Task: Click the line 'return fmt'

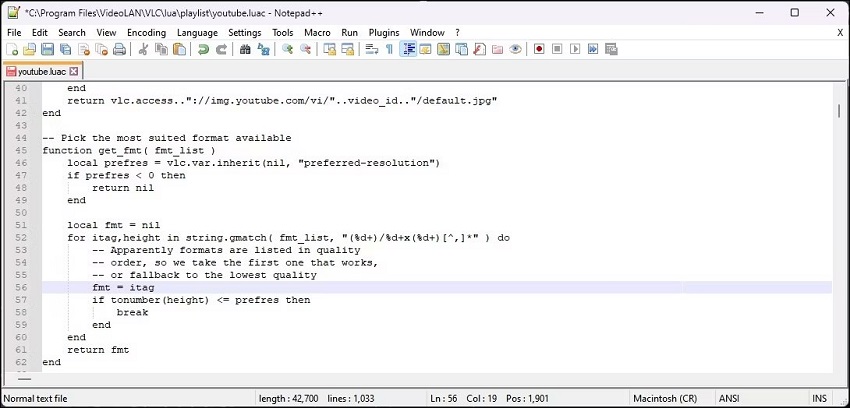Action: [98, 350]
